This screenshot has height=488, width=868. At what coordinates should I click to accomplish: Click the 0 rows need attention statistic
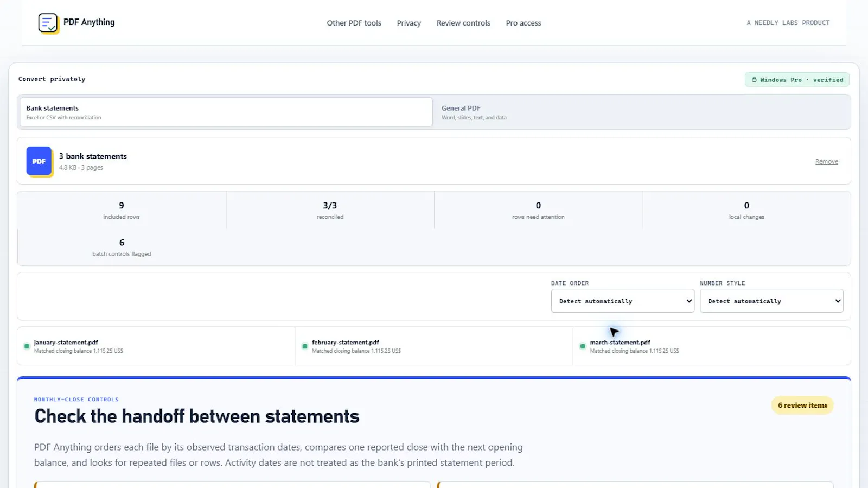538,210
